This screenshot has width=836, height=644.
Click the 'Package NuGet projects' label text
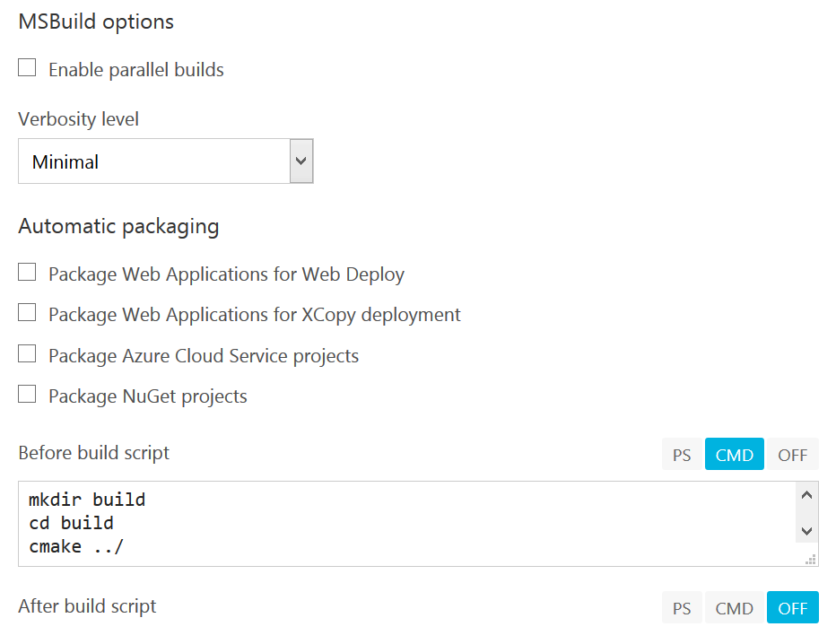[148, 396]
